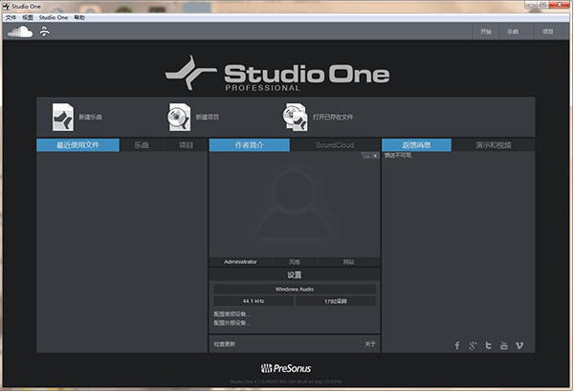Click the 关于 (about) link

370,344
